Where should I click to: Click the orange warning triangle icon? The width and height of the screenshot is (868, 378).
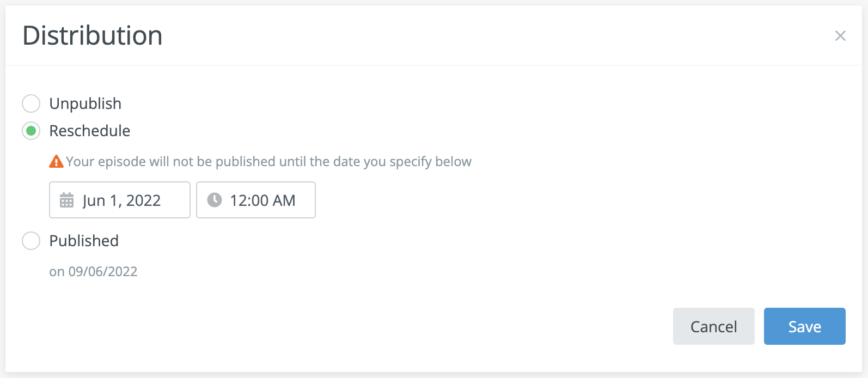(56, 162)
